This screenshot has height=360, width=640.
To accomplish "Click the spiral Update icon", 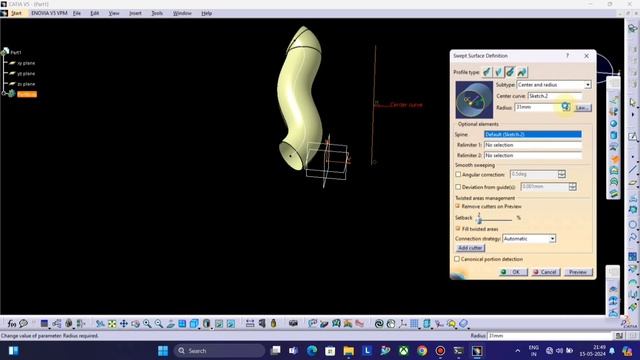I will click(x=379, y=324).
